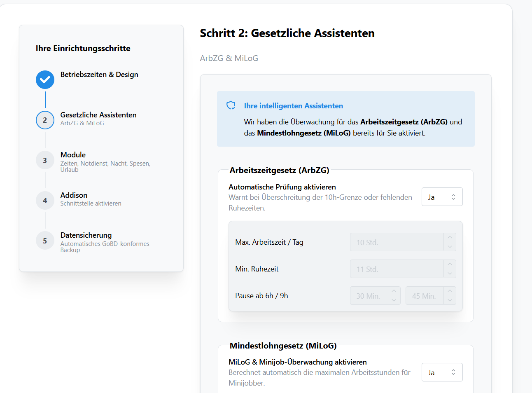Click the checkmark icon for Betriebszeiten & Design
The width and height of the screenshot is (532, 393).
[45, 80]
